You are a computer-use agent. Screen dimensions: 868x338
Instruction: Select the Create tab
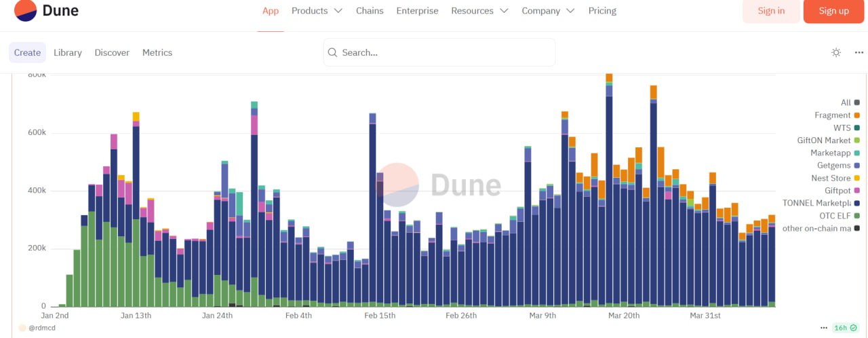(x=27, y=52)
